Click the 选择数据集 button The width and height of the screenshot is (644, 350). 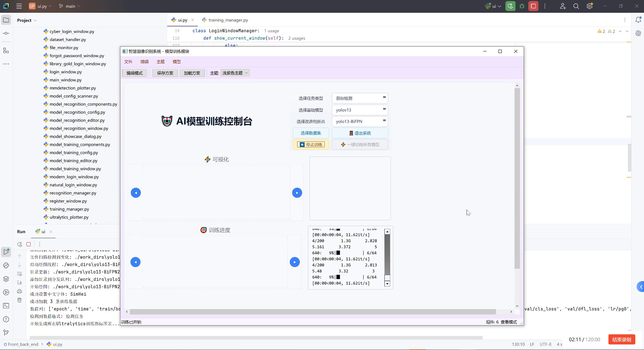(x=311, y=133)
